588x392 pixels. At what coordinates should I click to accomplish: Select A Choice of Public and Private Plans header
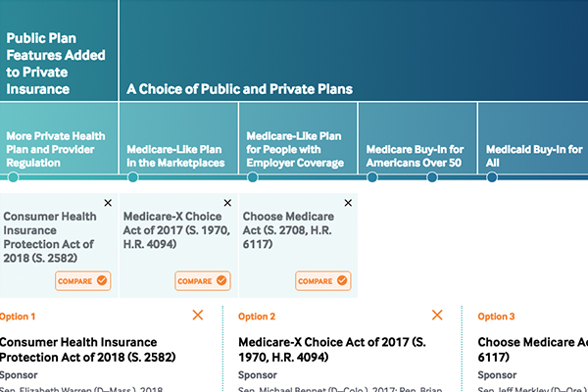pos(240,89)
